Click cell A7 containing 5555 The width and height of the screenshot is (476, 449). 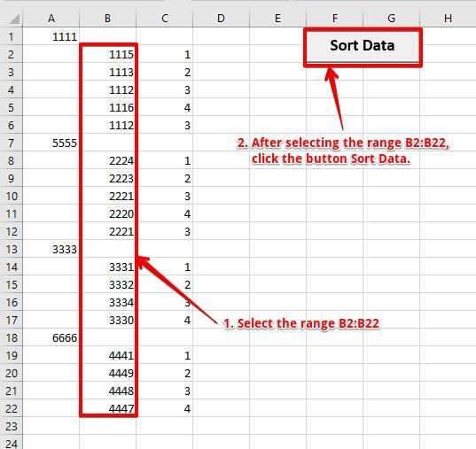51,143
